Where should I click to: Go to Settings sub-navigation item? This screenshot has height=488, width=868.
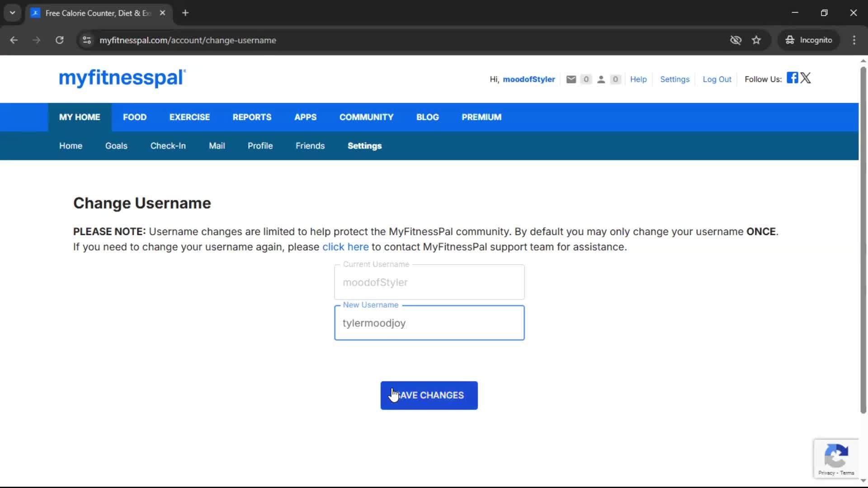click(364, 146)
